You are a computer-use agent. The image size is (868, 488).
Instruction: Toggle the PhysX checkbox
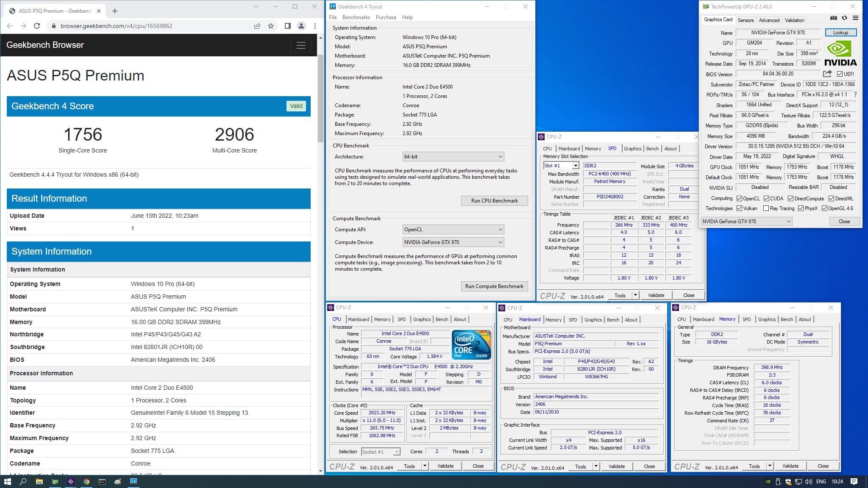pyautogui.click(x=801, y=208)
